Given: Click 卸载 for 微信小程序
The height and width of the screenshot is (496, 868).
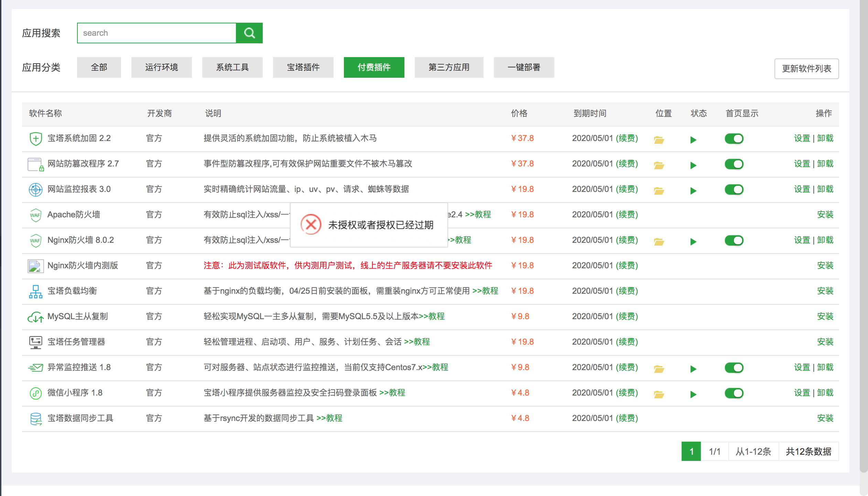Looking at the screenshot, I should [x=825, y=393].
